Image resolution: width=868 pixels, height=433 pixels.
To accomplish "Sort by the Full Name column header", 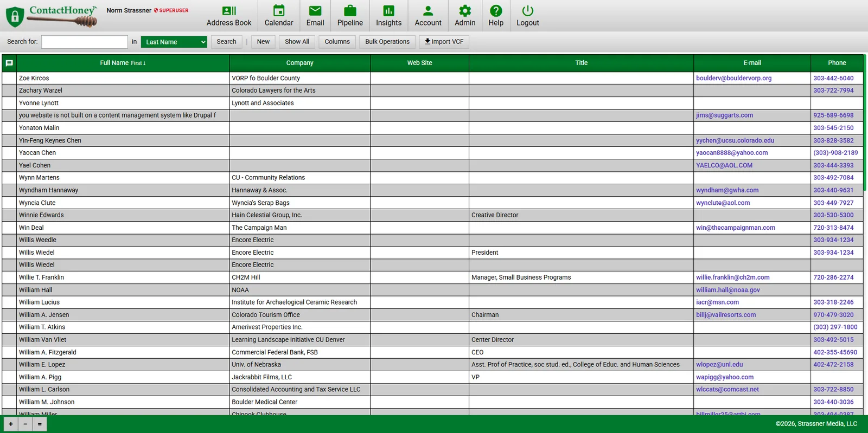I will tap(123, 63).
